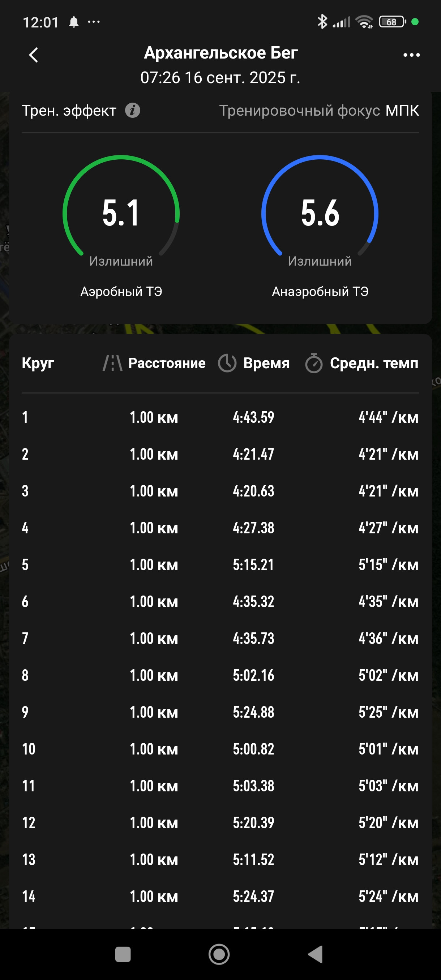Select the Круг column header
The width and height of the screenshot is (441, 980).
click(x=38, y=363)
